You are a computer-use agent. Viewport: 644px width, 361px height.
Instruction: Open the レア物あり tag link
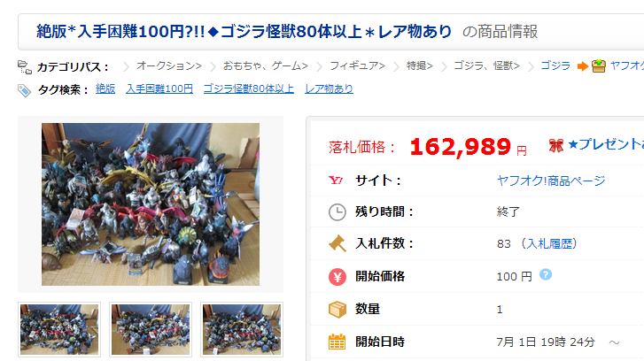[x=329, y=88]
